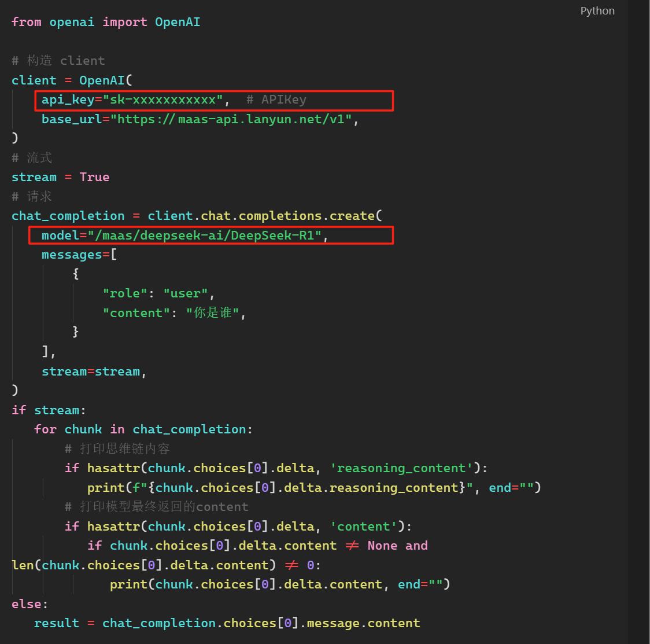Click the # 打印思维链内容 comment
Viewport: 650px width, 644px height.
(x=117, y=448)
